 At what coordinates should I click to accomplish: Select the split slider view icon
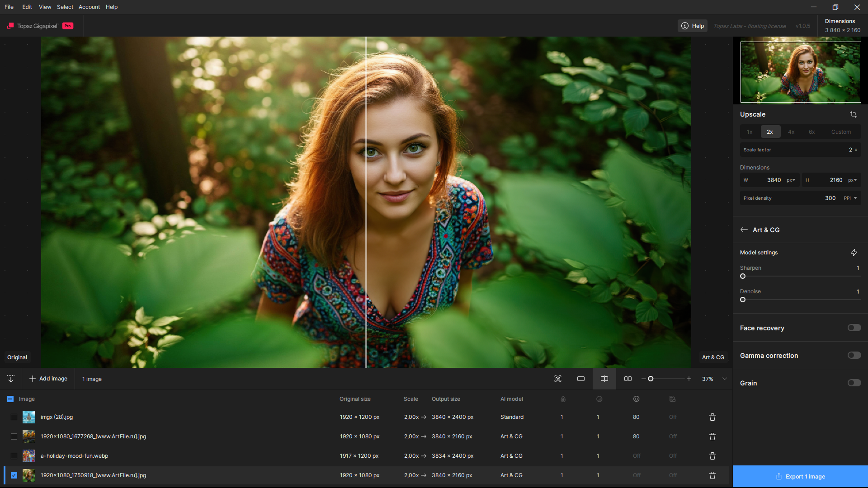604,379
